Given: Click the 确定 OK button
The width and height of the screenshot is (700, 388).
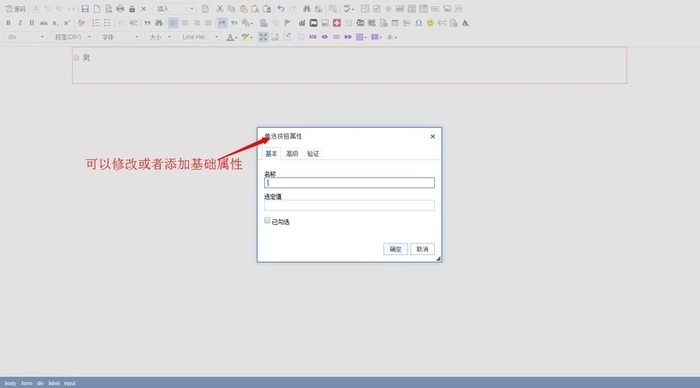Looking at the screenshot, I should pos(396,249).
